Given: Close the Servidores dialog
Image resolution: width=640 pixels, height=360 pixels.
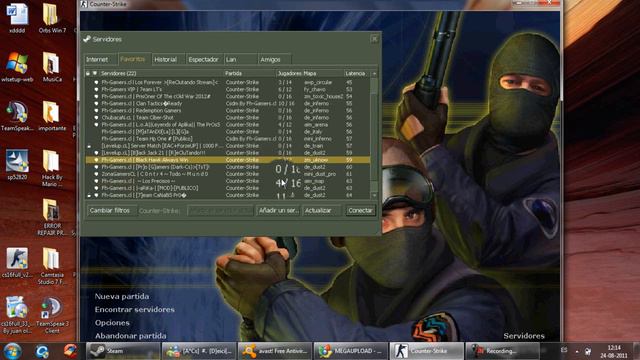Looking at the screenshot, I should (374, 39).
